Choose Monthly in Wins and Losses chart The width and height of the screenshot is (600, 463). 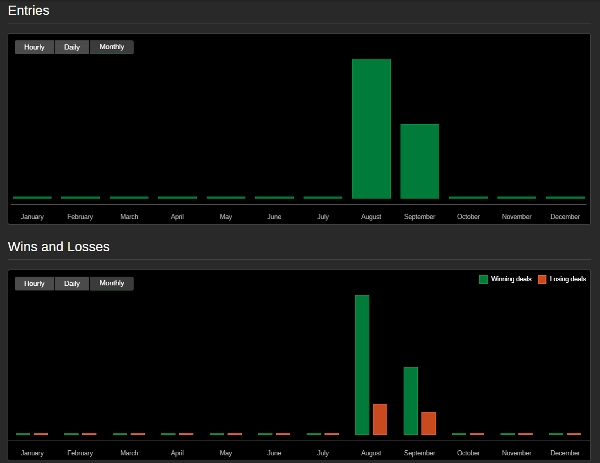pos(111,284)
